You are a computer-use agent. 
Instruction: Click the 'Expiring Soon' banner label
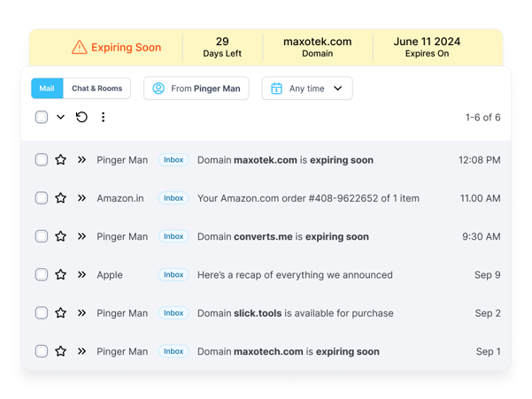point(127,48)
